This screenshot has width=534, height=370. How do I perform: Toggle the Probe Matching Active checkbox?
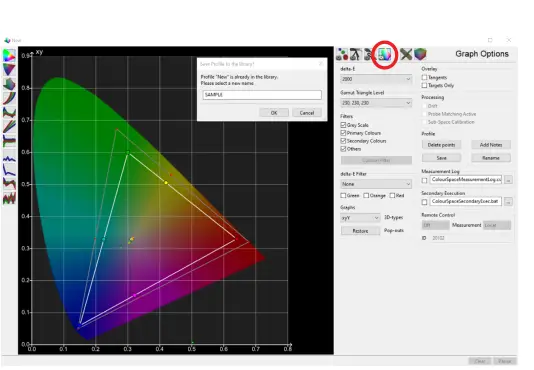click(x=424, y=114)
